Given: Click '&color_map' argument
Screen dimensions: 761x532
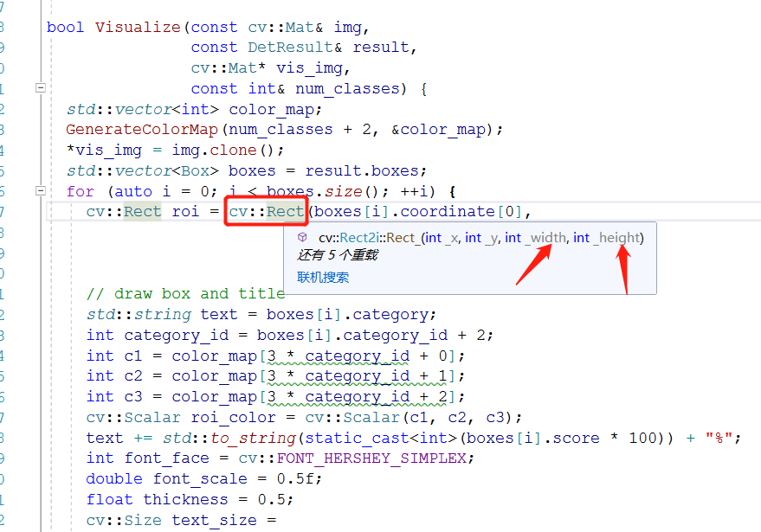Looking at the screenshot, I should 438,130.
